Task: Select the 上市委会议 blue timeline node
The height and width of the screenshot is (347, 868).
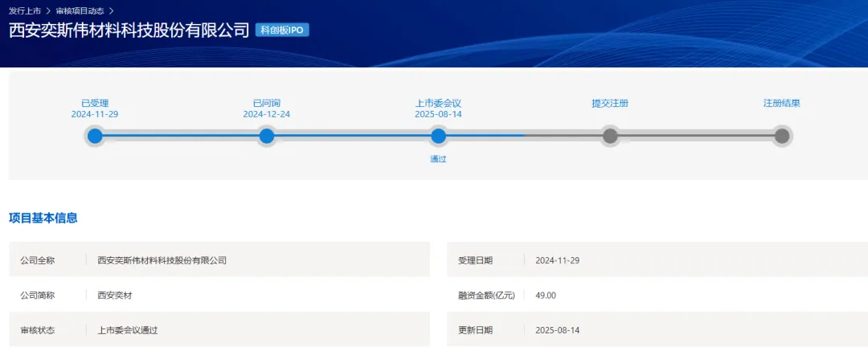Action: [x=438, y=136]
